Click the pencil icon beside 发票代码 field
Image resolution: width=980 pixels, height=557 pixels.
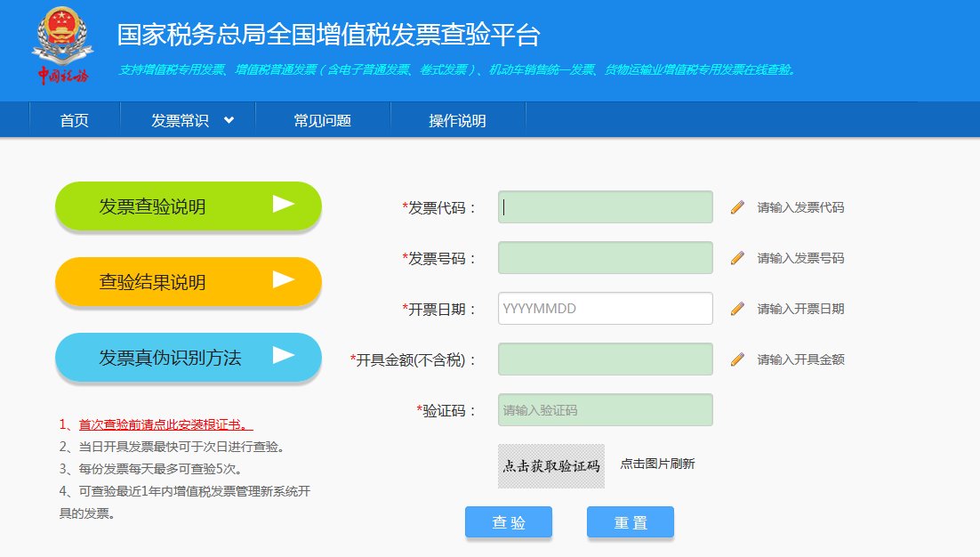click(736, 206)
